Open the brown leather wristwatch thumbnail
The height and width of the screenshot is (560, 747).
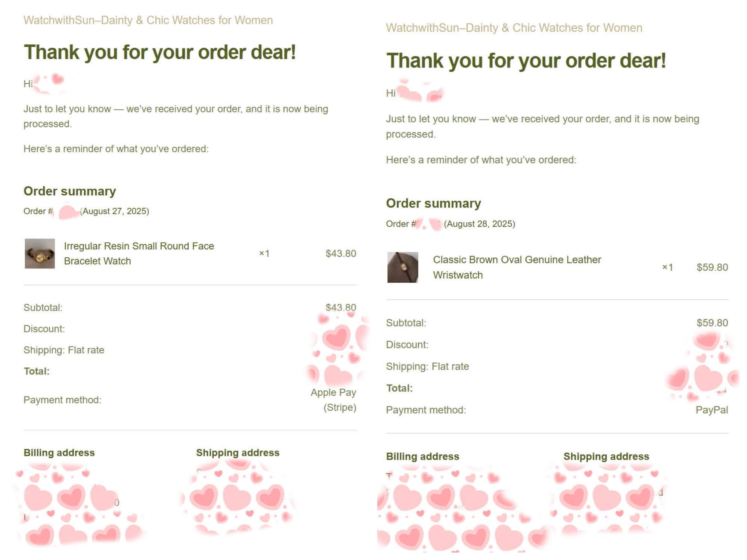[403, 267]
